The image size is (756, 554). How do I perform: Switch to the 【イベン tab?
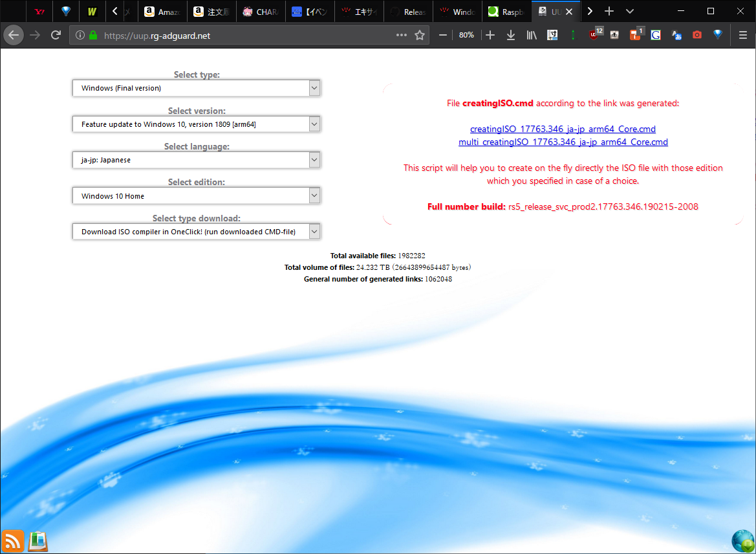pyautogui.click(x=310, y=12)
